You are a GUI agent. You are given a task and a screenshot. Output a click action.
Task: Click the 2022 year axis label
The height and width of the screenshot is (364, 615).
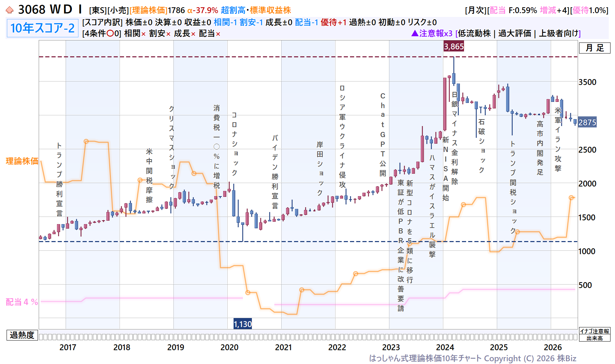pyautogui.click(x=337, y=347)
